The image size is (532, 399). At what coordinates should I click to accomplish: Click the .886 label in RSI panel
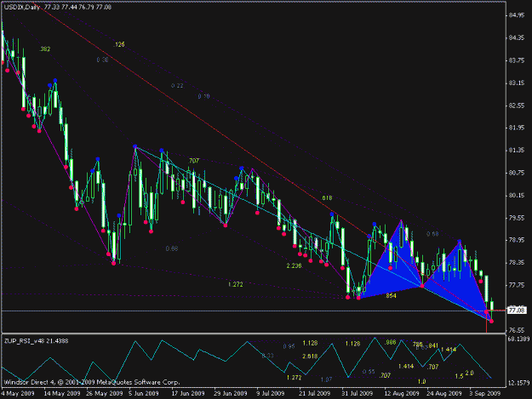click(390, 342)
